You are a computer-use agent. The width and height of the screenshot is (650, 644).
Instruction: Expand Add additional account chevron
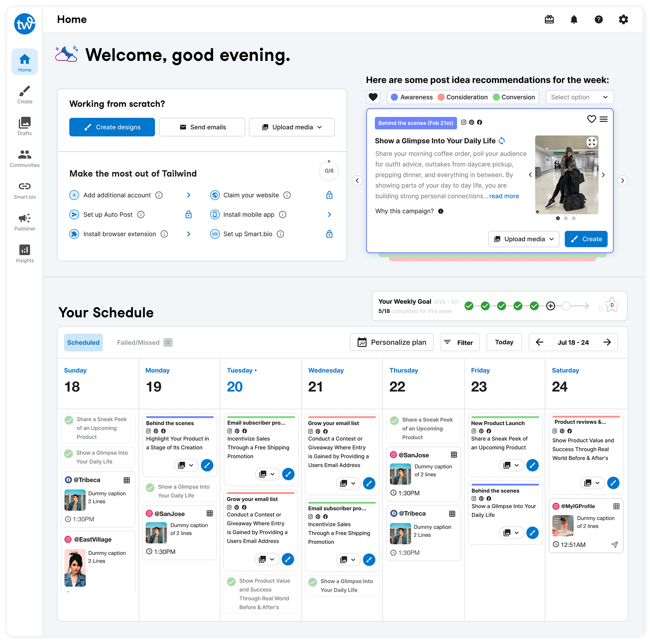point(189,195)
